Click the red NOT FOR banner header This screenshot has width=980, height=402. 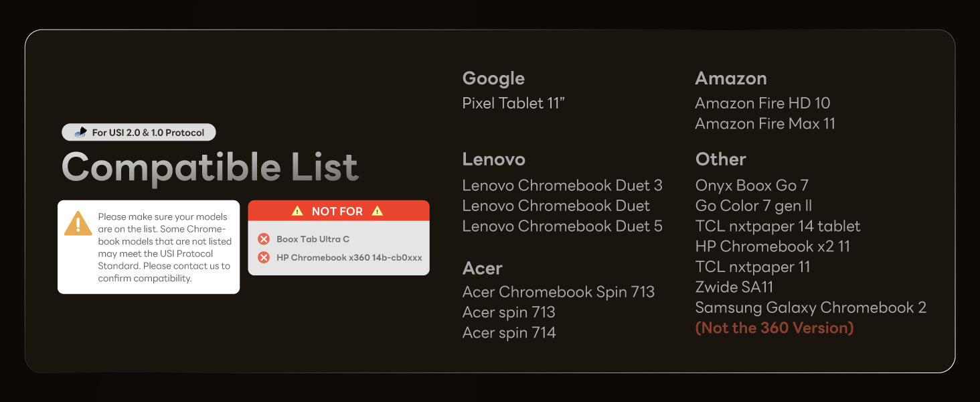click(339, 210)
